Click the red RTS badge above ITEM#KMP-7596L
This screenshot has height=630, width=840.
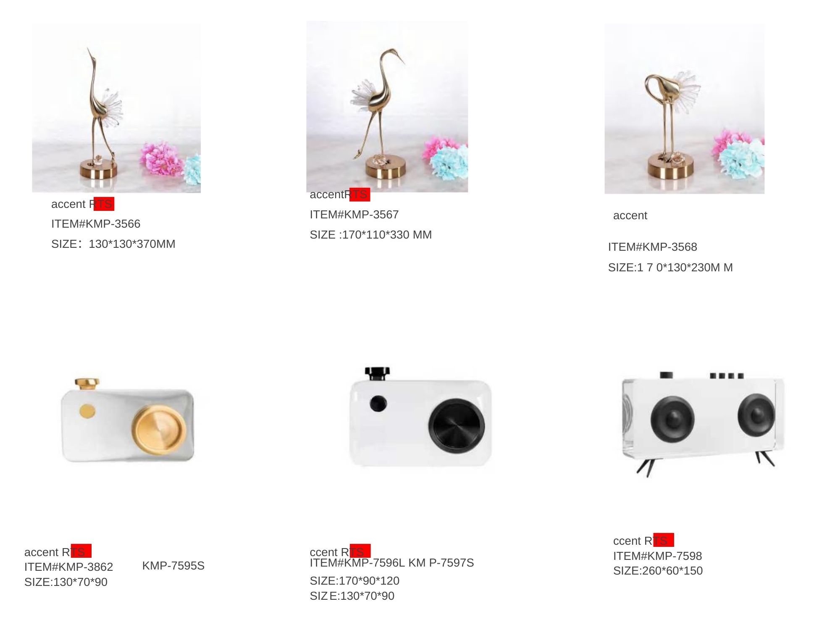[x=360, y=551]
